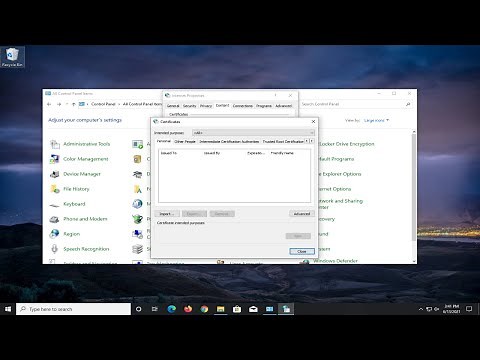Open taskbar clock and date

pyautogui.click(x=452, y=309)
